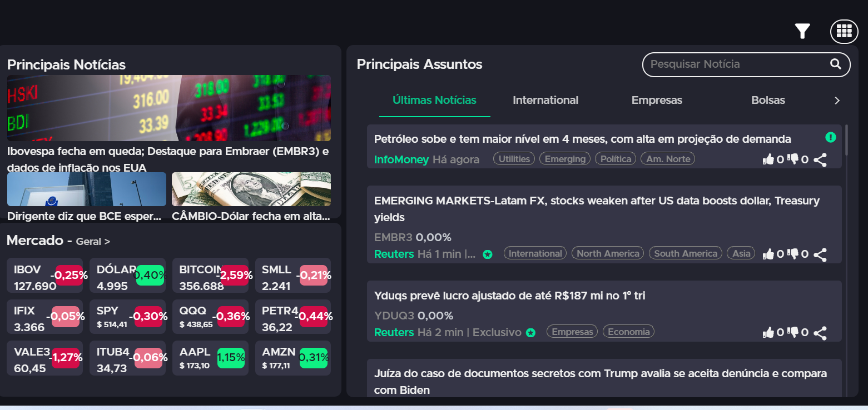Thumbs up the EMERGING MARKETS article
Viewport: 868px width, 410px height.
768,254
